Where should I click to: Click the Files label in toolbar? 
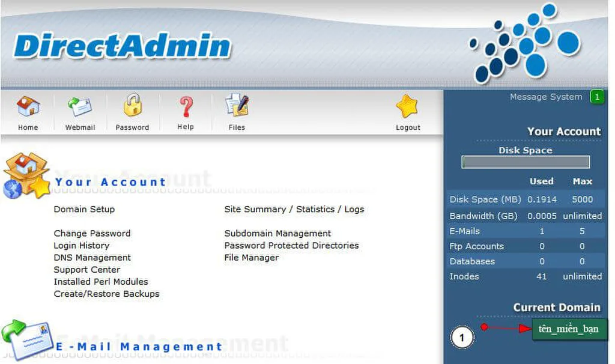coord(237,127)
